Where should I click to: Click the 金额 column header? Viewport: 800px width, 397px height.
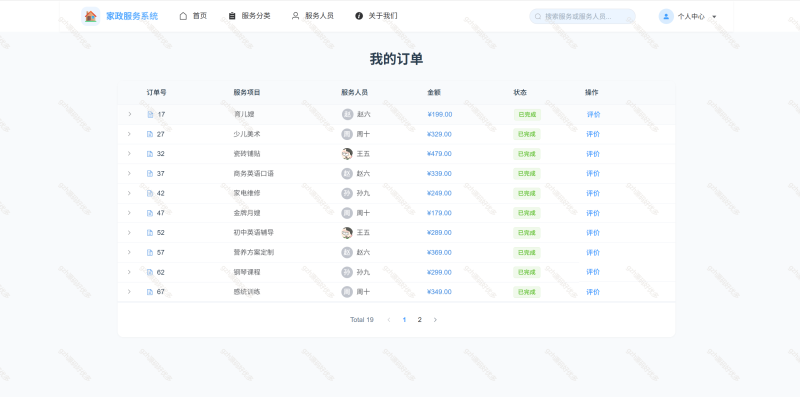coord(434,92)
